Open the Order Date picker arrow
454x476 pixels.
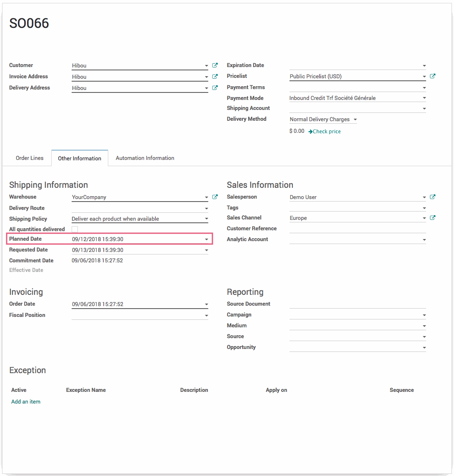click(207, 304)
